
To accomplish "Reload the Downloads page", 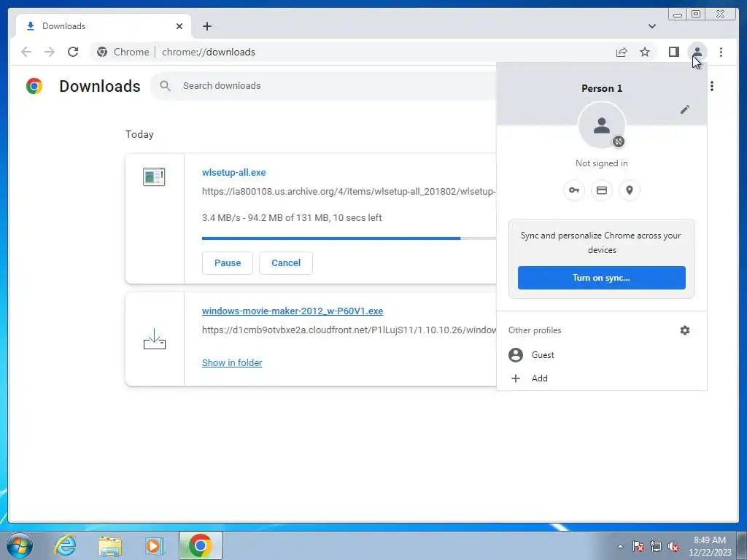I will pyautogui.click(x=73, y=52).
